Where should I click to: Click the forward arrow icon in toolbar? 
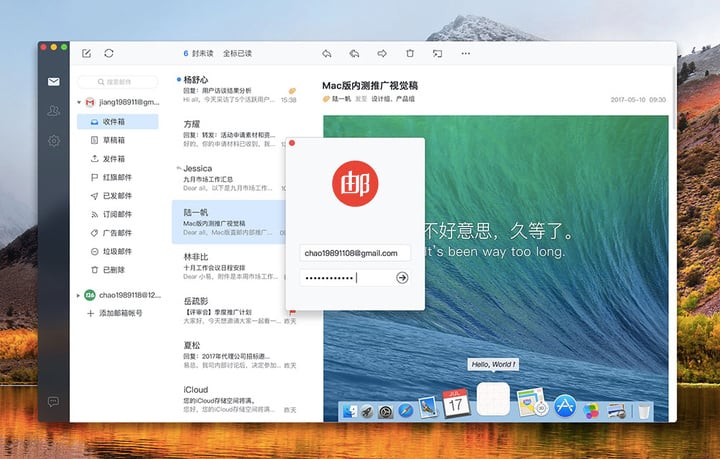pyautogui.click(x=382, y=54)
